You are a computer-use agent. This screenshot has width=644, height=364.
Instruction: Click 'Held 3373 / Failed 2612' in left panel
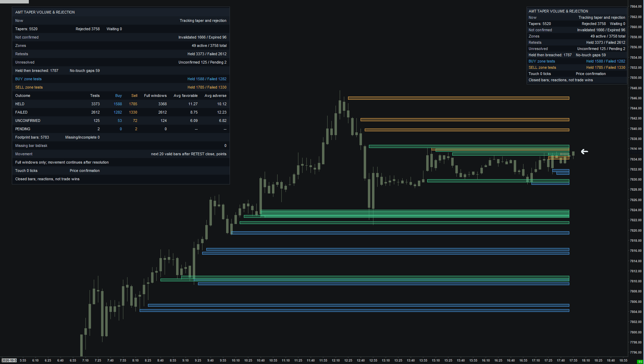click(x=207, y=54)
